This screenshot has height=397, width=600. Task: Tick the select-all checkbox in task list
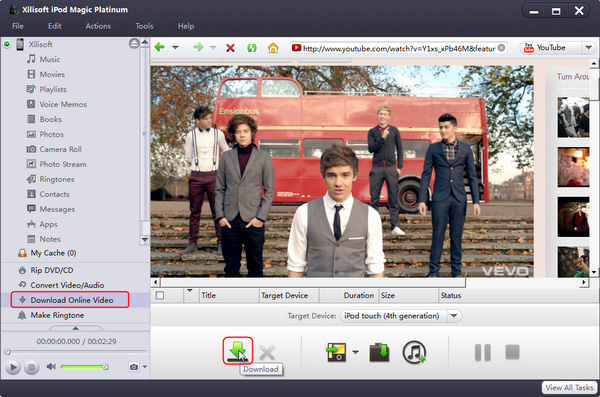(x=160, y=295)
